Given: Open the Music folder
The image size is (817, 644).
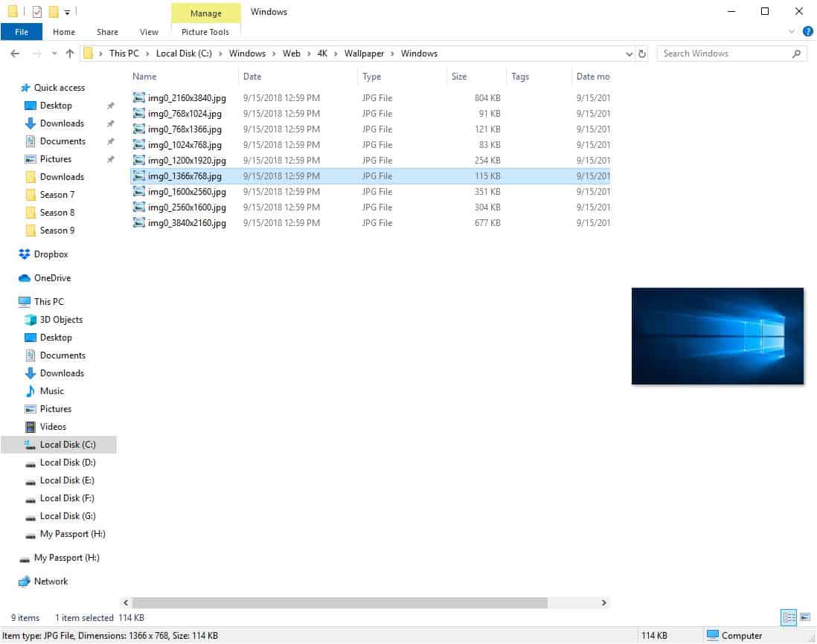Looking at the screenshot, I should pyautogui.click(x=51, y=391).
